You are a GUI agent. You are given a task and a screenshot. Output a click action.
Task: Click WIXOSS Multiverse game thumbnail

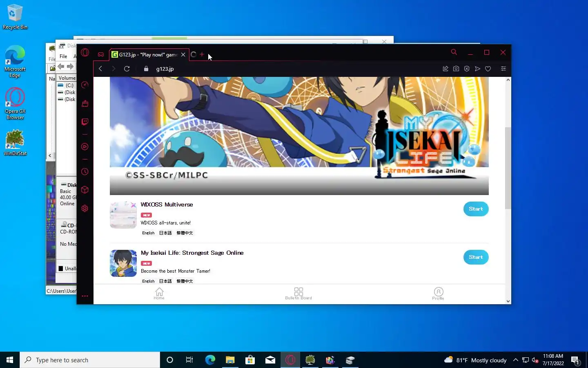123,215
